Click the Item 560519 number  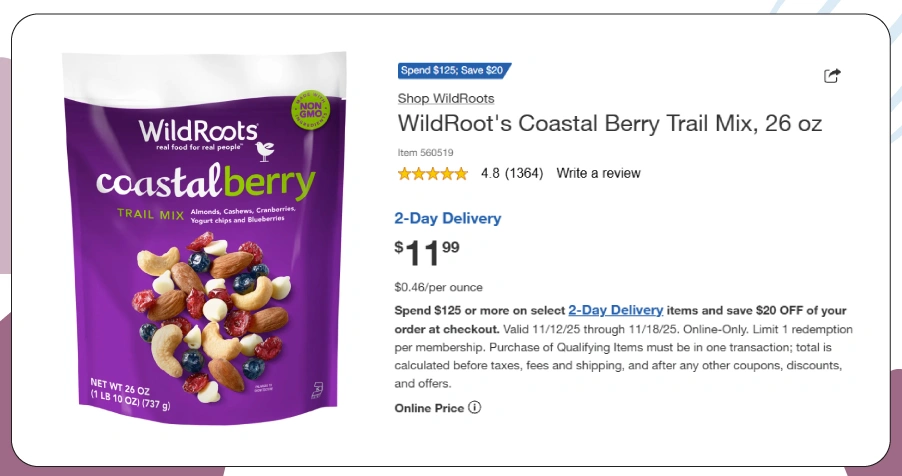426,153
